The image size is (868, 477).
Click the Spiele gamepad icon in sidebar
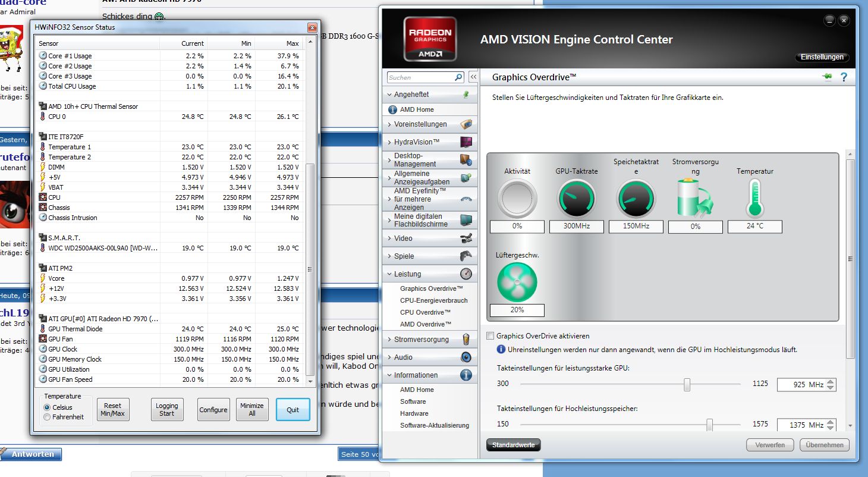coord(466,256)
